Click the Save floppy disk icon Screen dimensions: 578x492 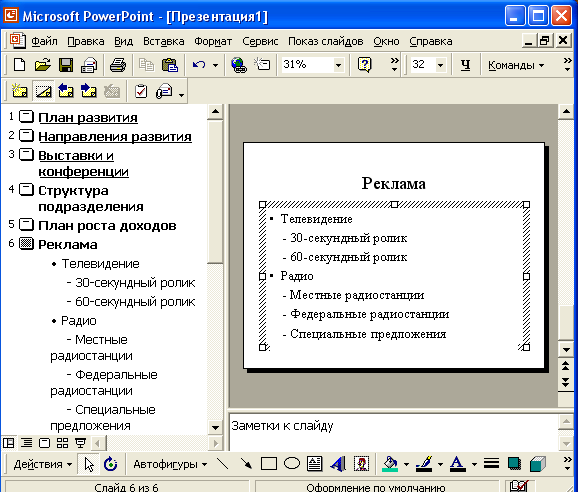point(66,65)
